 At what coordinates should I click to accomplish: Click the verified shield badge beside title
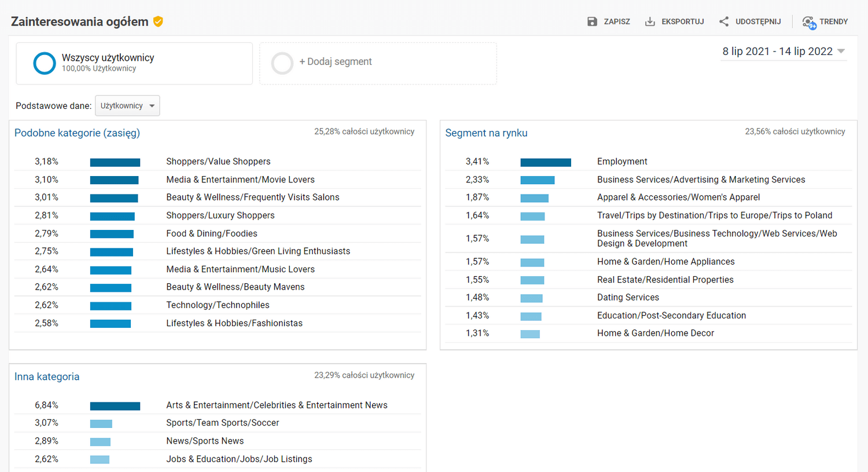(158, 21)
